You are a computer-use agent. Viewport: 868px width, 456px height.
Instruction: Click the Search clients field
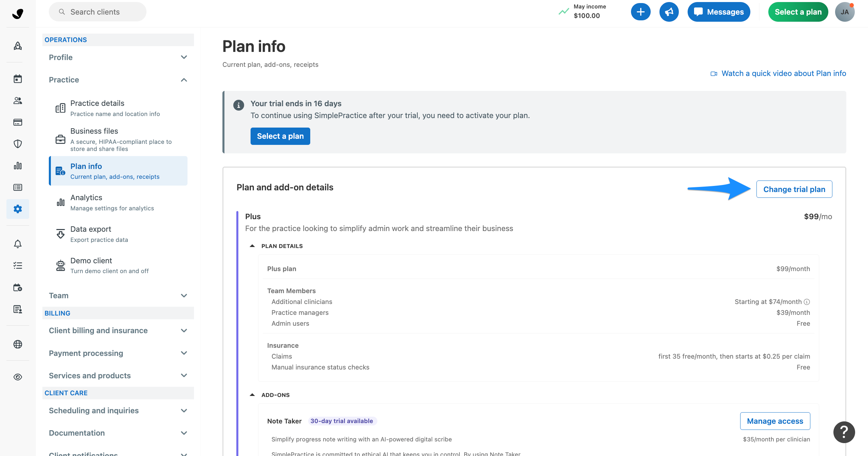pyautogui.click(x=98, y=12)
